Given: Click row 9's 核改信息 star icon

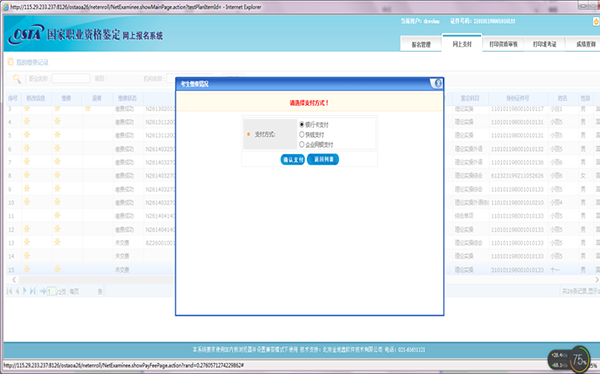Looking at the screenshot, I should [27, 188].
